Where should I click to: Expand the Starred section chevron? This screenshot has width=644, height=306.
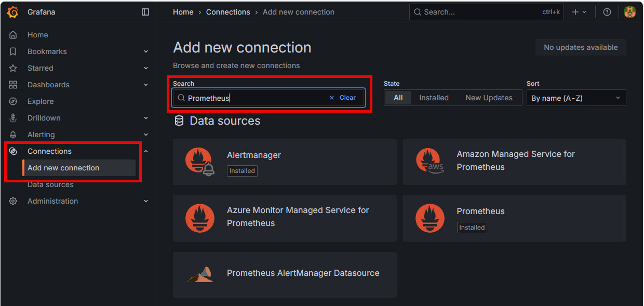coord(146,68)
